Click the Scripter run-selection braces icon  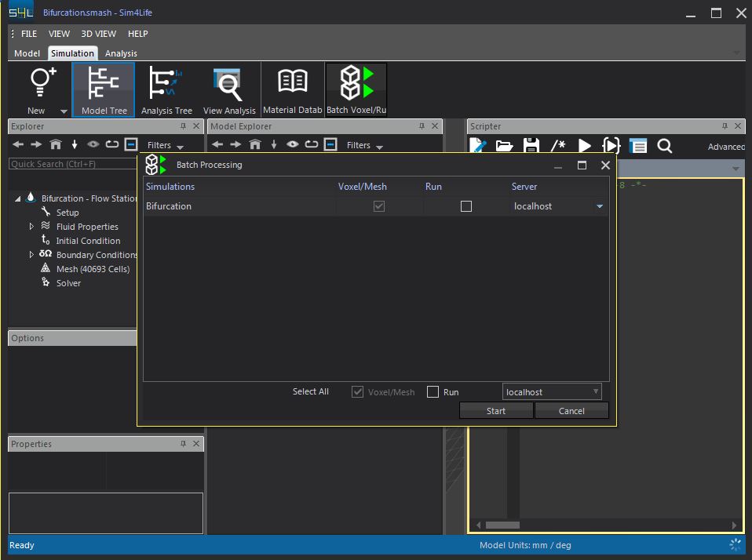[x=611, y=145]
